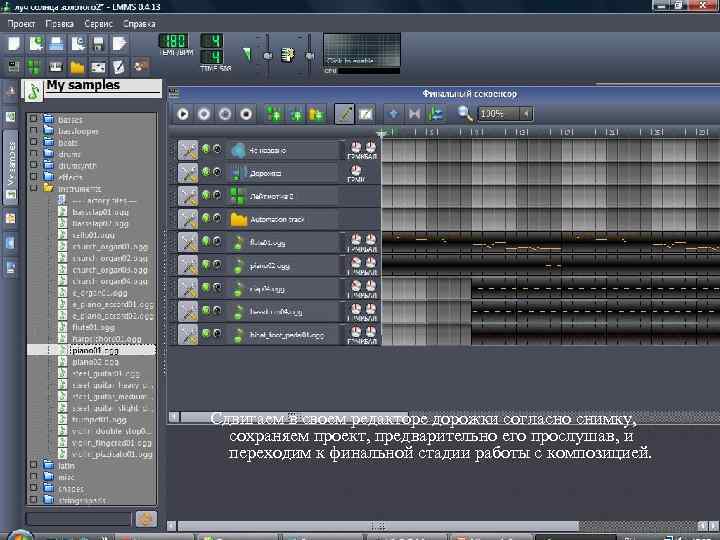The image size is (720, 540).
Task: Click the zoom magnifier icon
Action: pyautogui.click(x=466, y=113)
